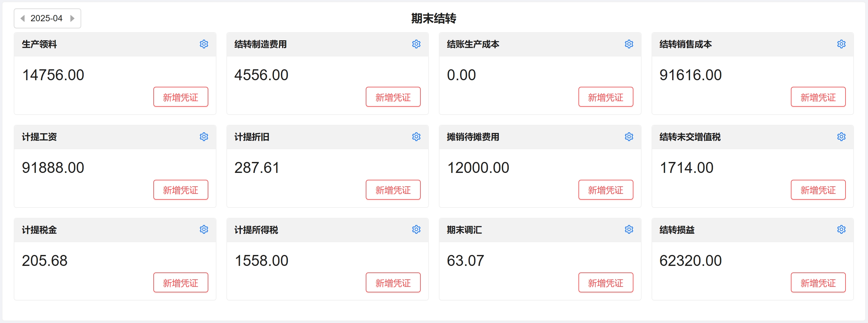Open 期末调汇 settings gear

(629, 230)
